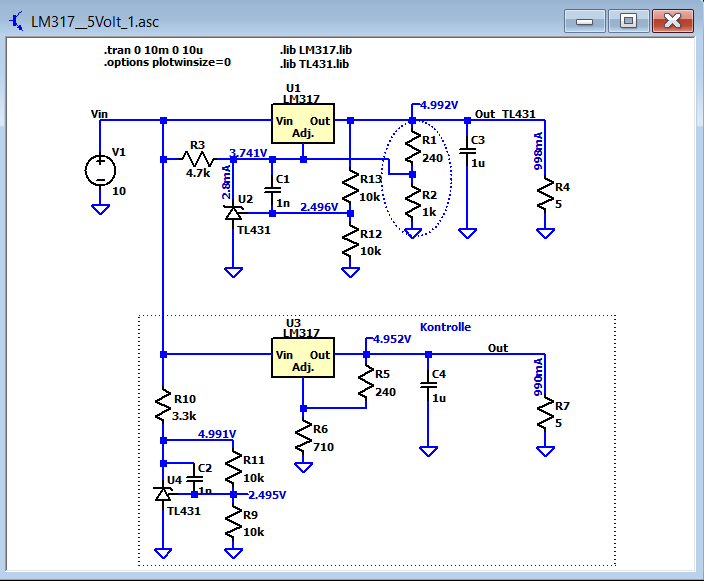Image resolution: width=704 pixels, height=581 pixels.
Task: Select the U3 LM317 regulator block
Action: pos(303,357)
